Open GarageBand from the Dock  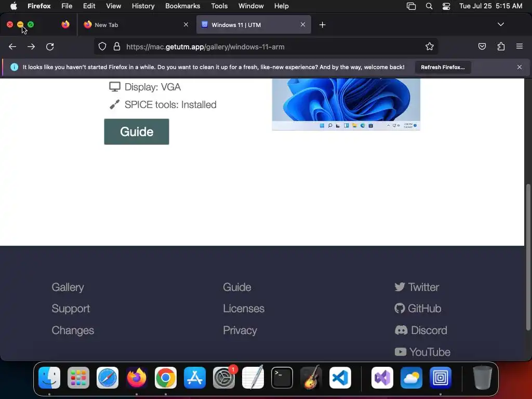click(311, 378)
